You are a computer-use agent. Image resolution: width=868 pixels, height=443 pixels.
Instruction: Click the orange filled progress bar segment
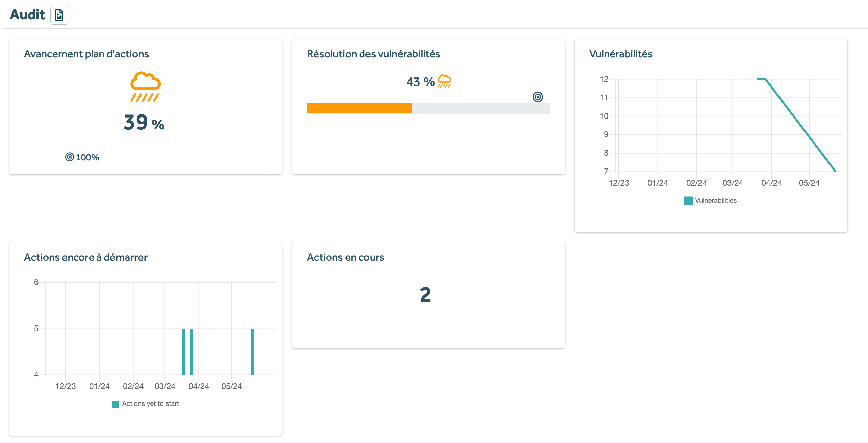click(x=359, y=108)
